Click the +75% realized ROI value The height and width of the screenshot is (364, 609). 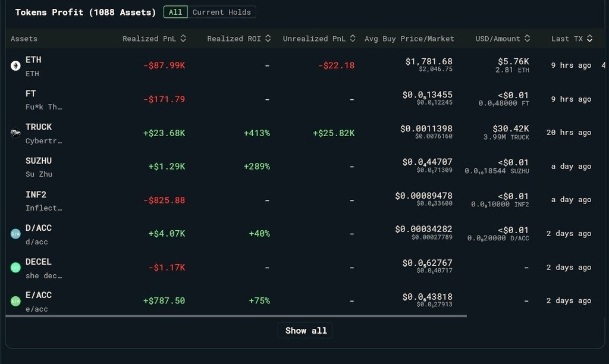[x=259, y=301]
